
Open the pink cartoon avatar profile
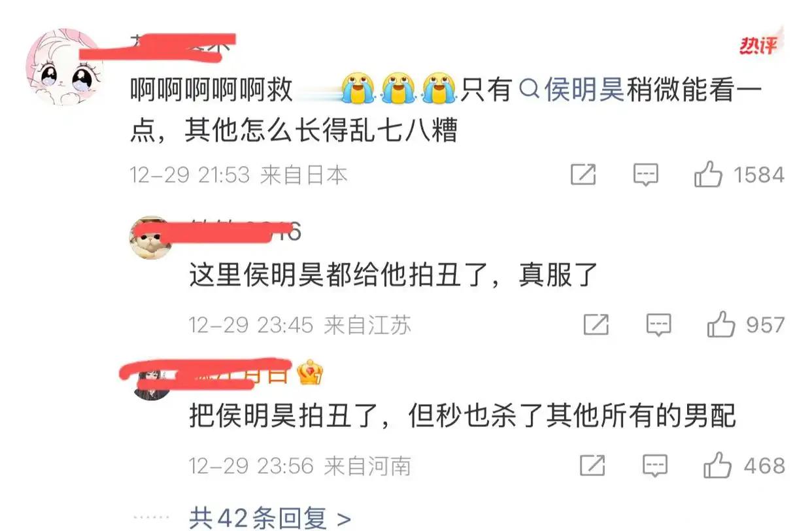[64, 67]
